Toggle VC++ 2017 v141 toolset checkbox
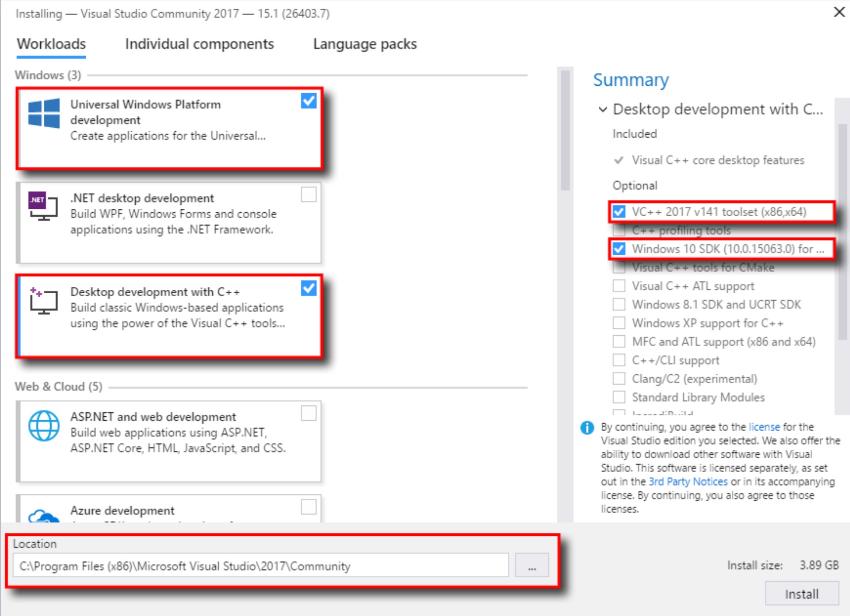This screenshot has width=850, height=616. pos(619,212)
